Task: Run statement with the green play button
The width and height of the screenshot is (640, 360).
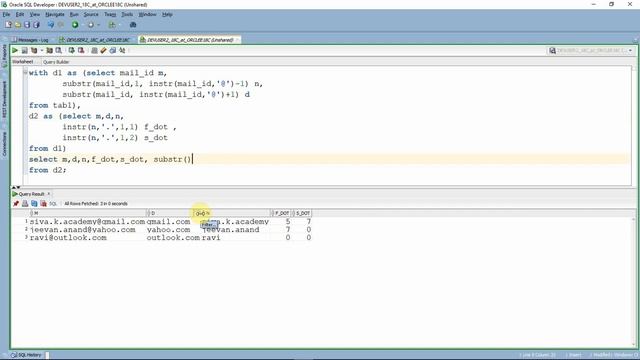Action: click(x=15, y=51)
